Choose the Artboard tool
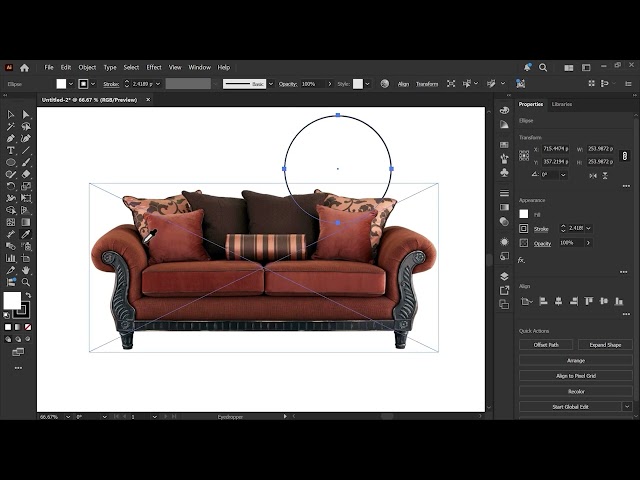640x480 pixels. click(26, 258)
